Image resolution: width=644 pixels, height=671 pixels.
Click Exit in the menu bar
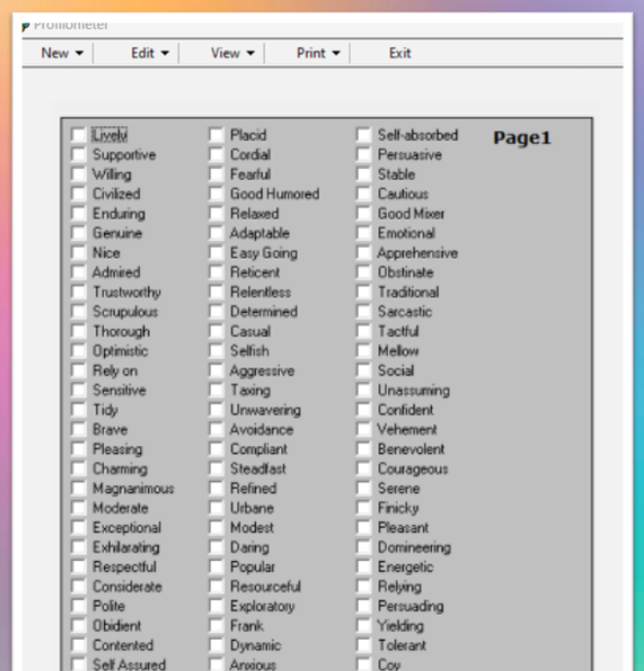click(x=400, y=53)
